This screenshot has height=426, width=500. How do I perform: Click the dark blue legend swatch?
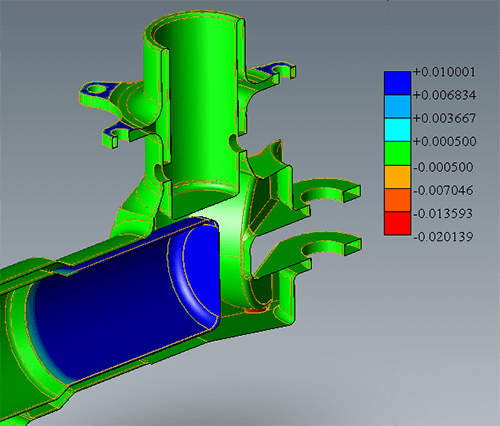pyautogui.click(x=397, y=83)
